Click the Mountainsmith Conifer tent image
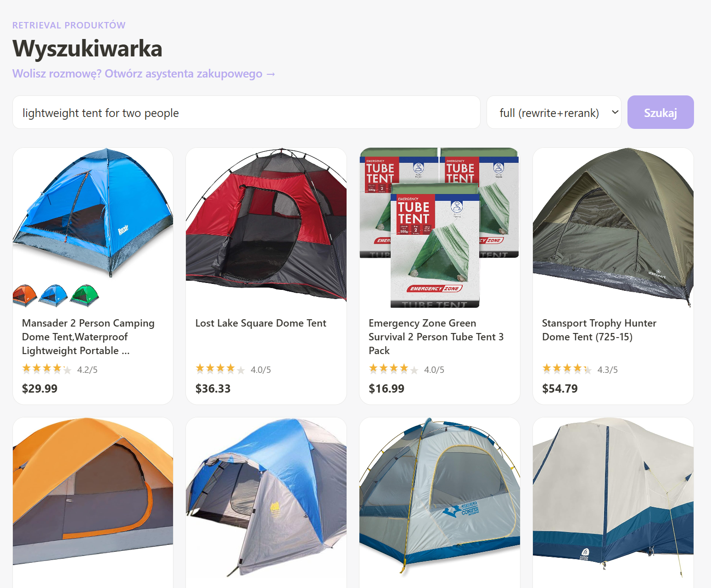The height and width of the screenshot is (588, 711). tap(440, 496)
